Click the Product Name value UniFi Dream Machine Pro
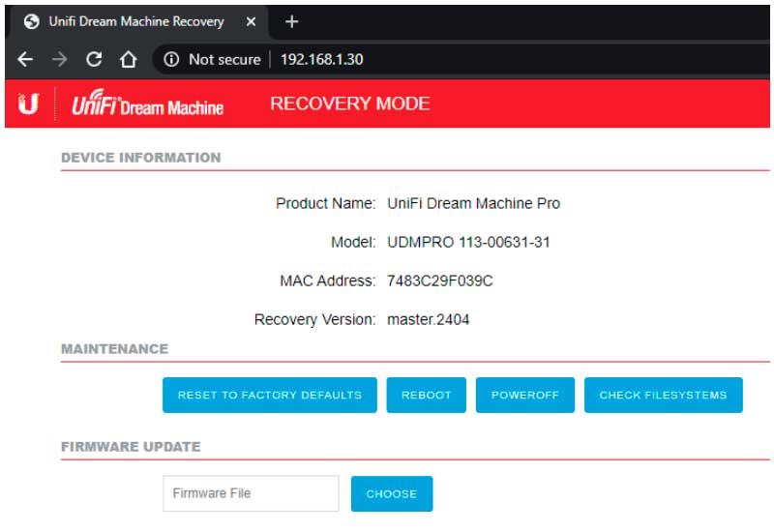The width and height of the screenshot is (774, 532). (x=473, y=203)
